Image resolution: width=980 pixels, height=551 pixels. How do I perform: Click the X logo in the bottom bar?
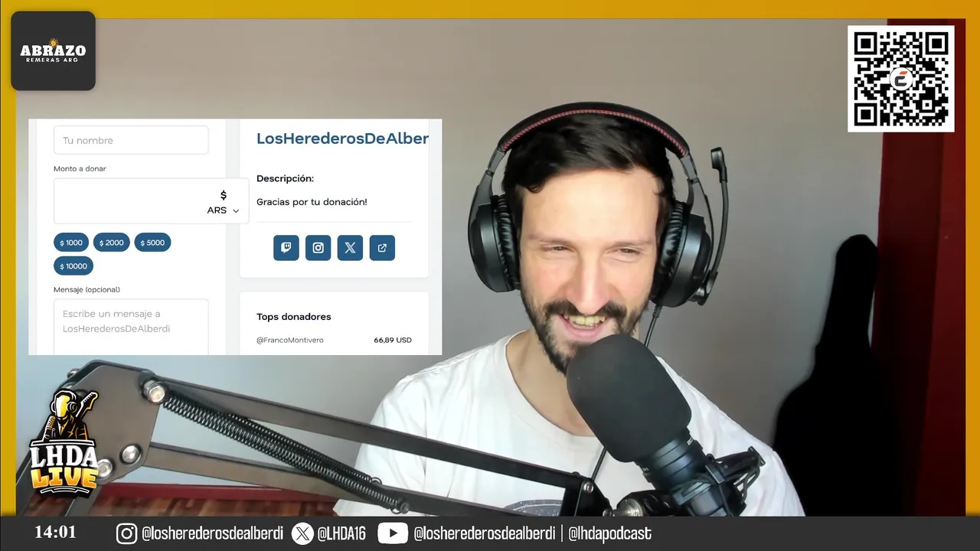click(302, 533)
